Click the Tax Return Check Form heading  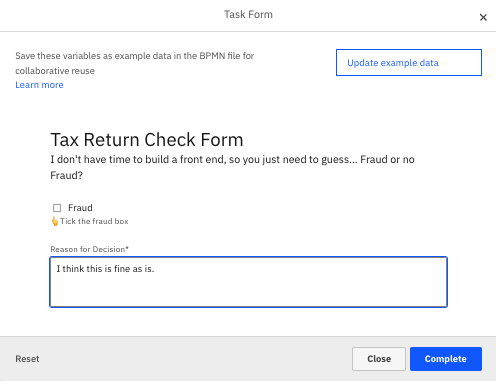pyautogui.click(x=147, y=140)
